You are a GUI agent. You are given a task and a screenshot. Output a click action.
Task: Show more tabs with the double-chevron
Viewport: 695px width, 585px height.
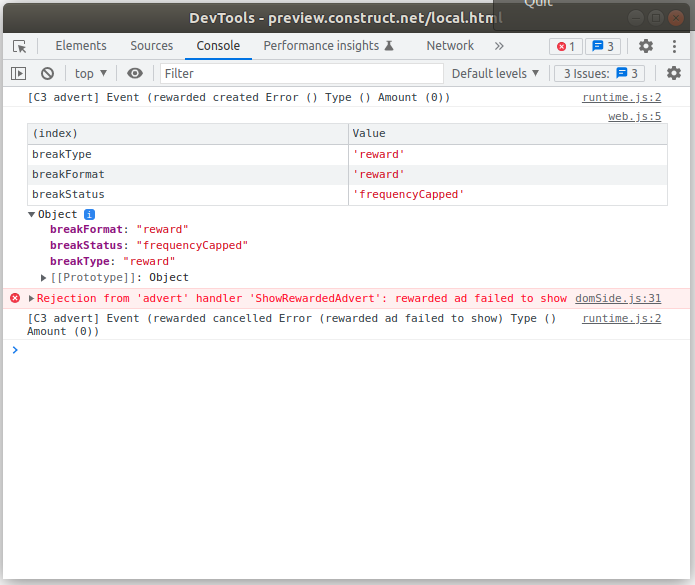point(499,46)
